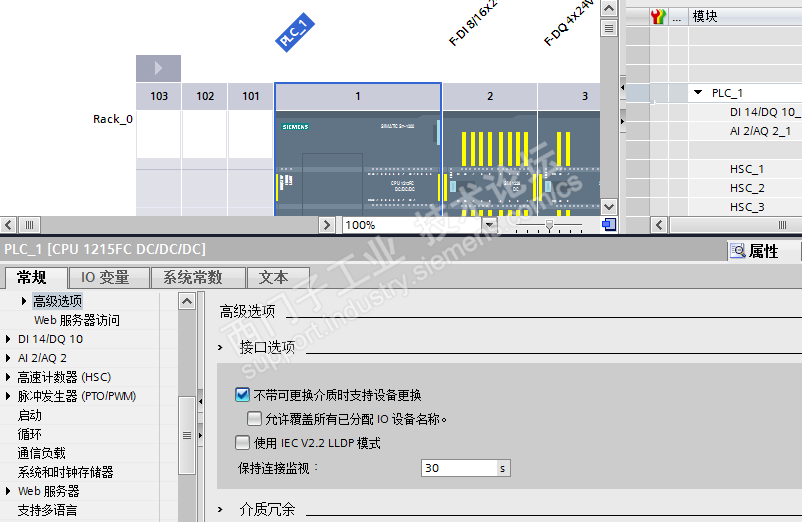
Task: Select HSC_1 in device overview
Action: [x=747, y=169]
